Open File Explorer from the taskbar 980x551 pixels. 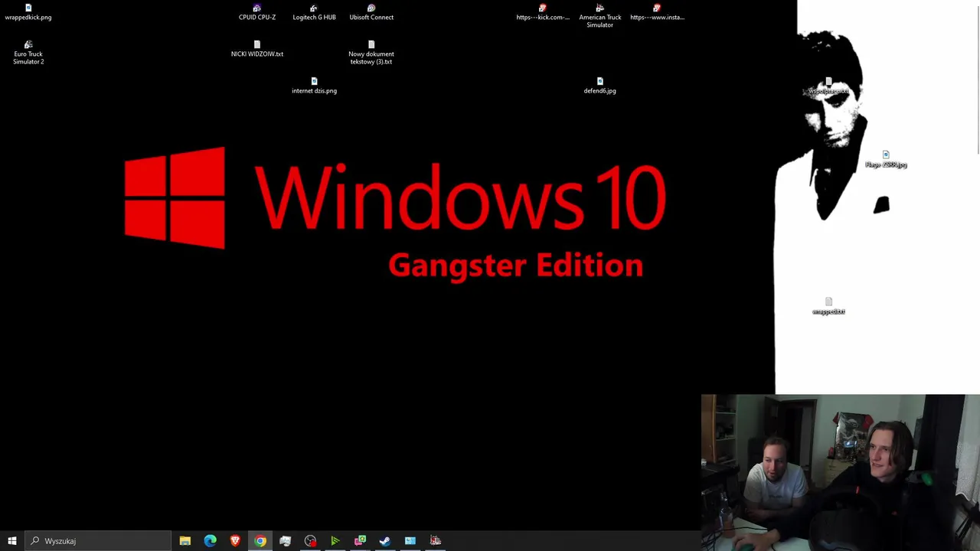(x=185, y=541)
